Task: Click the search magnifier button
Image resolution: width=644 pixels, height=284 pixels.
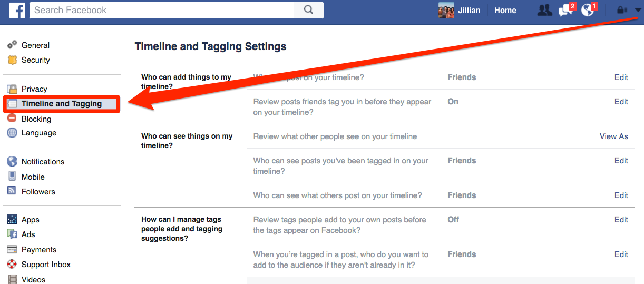Action: [x=309, y=10]
